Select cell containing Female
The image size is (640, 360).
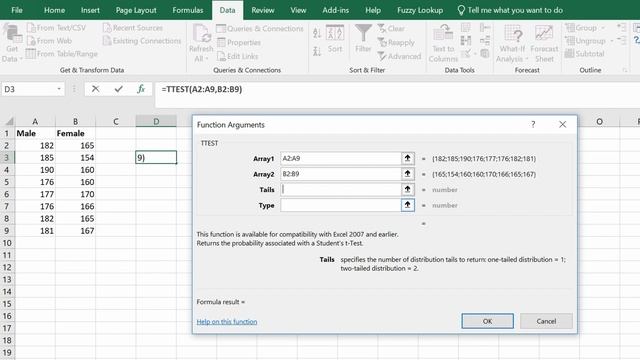click(76, 133)
